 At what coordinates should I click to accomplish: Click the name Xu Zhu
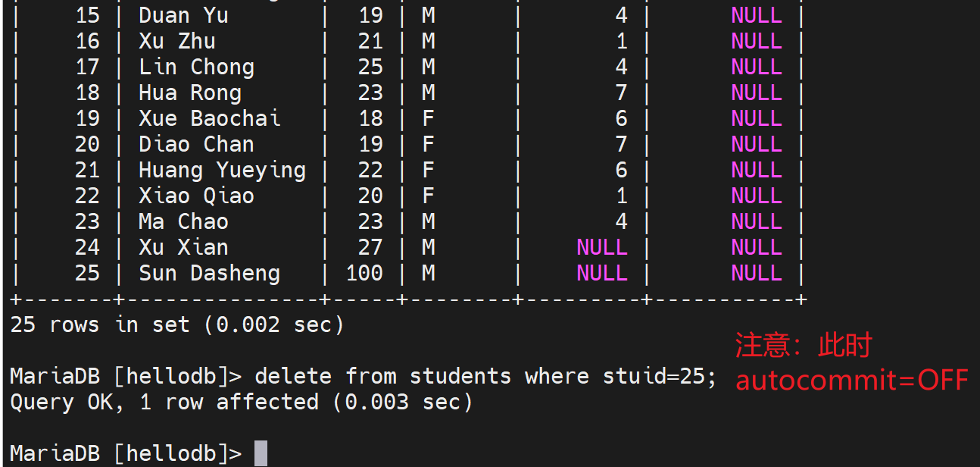(x=177, y=41)
